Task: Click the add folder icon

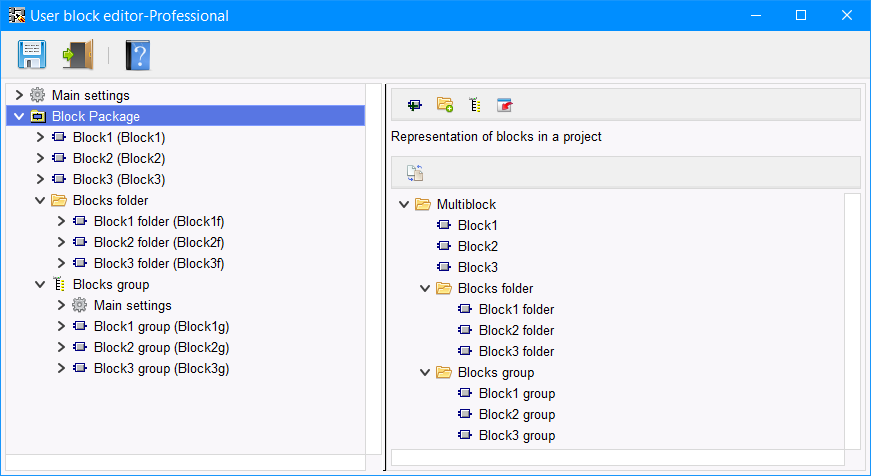Action: [x=445, y=104]
